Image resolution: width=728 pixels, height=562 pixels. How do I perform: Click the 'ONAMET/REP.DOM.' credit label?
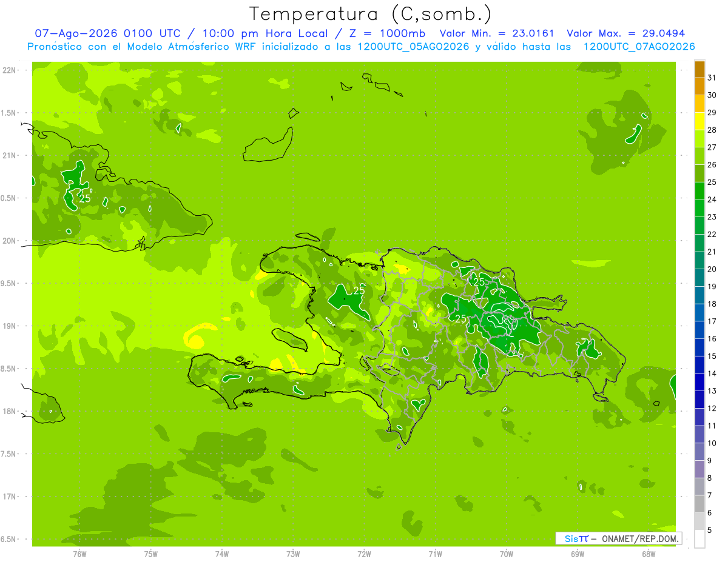tap(640, 538)
